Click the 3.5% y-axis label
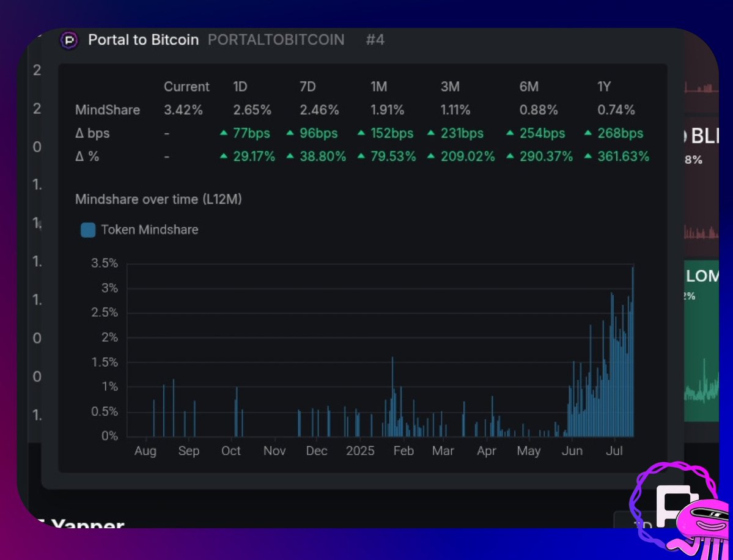 105,263
